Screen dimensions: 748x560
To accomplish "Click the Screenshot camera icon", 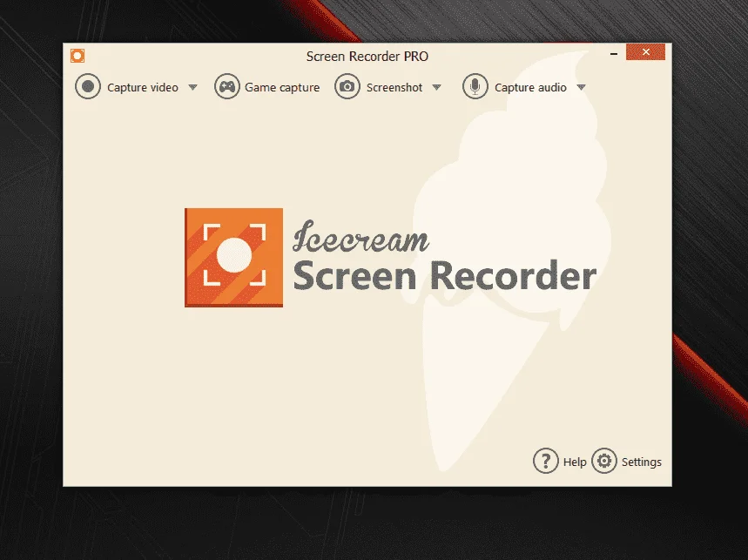I will click(347, 86).
